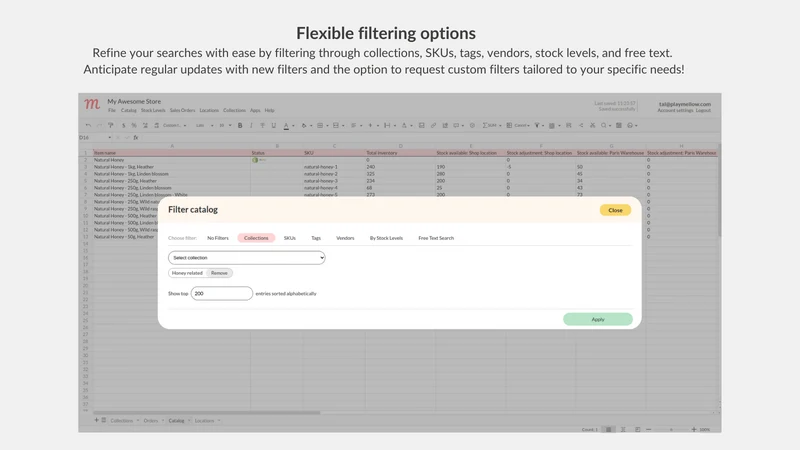Open the Collections menu in menu bar
This screenshot has height=450, width=800.
pos(234,110)
